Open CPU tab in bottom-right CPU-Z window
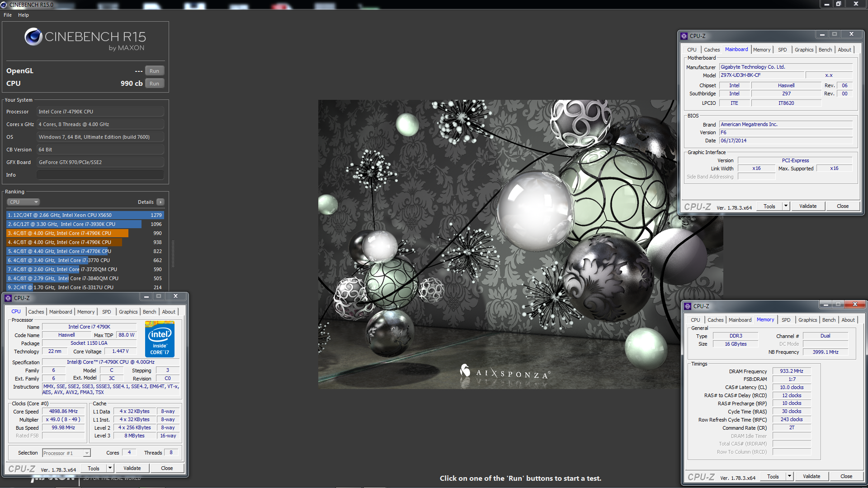The image size is (868, 488). pos(695,320)
